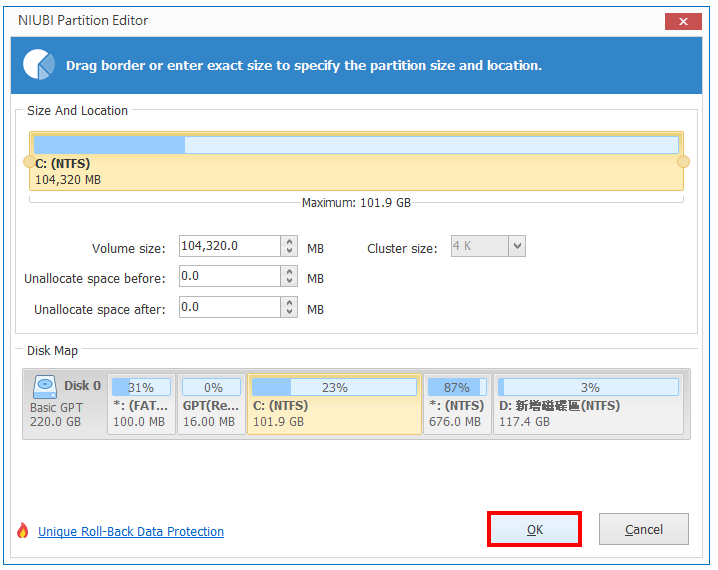Decrease Unallocate space before value
Viewport: 718px width, 570px height.
click(289, 282)
